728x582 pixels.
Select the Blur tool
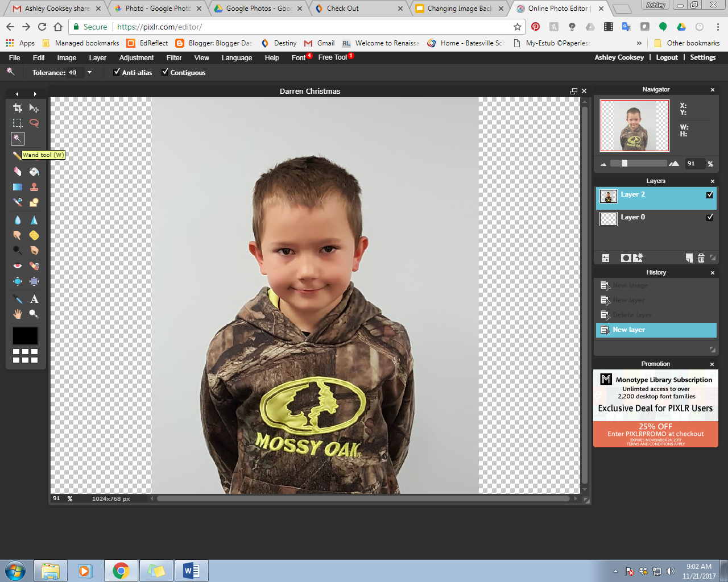18,220
